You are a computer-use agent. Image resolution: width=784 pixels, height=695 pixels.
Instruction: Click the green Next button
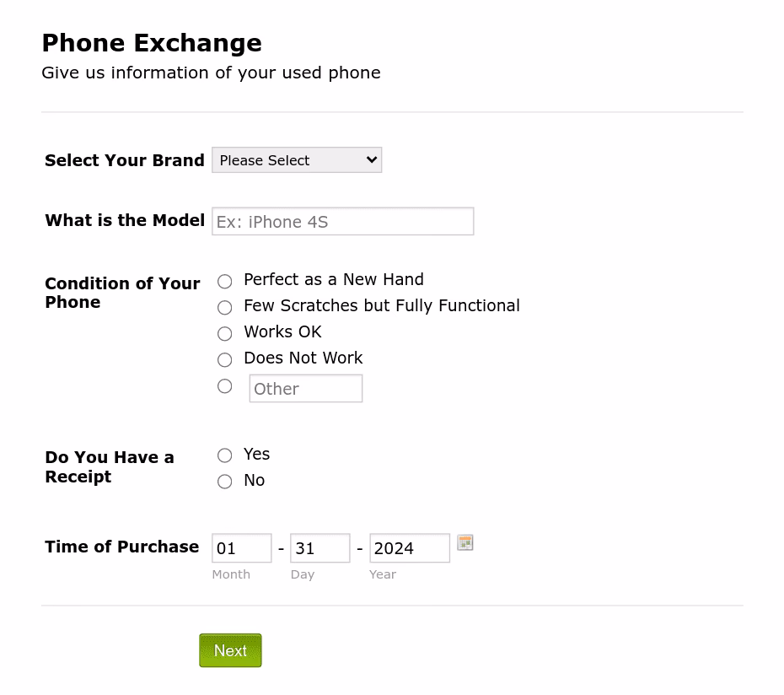[230, 649]
